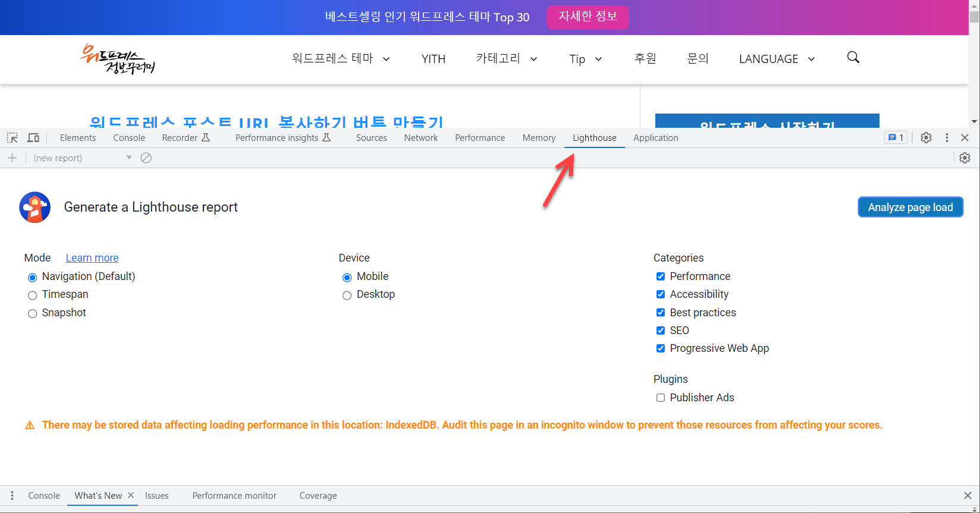Open the Performance insights tab
This screenshot has width=980, height=513.
(282, 138)
